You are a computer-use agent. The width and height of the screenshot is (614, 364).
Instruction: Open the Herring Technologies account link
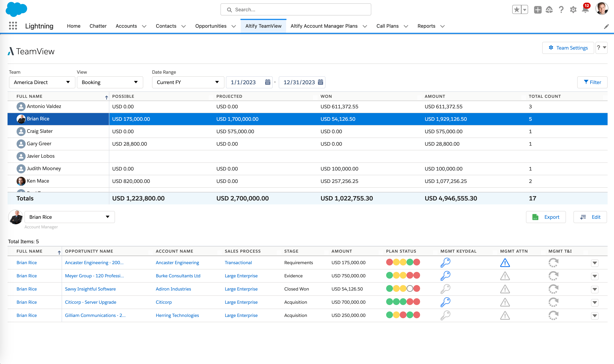[x=177, y=315]
